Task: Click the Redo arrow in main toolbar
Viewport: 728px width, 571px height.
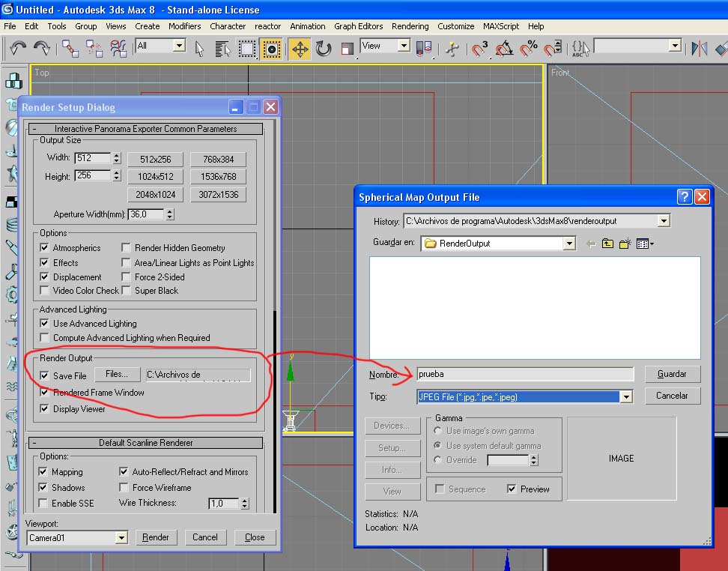Action: point(42,48)
